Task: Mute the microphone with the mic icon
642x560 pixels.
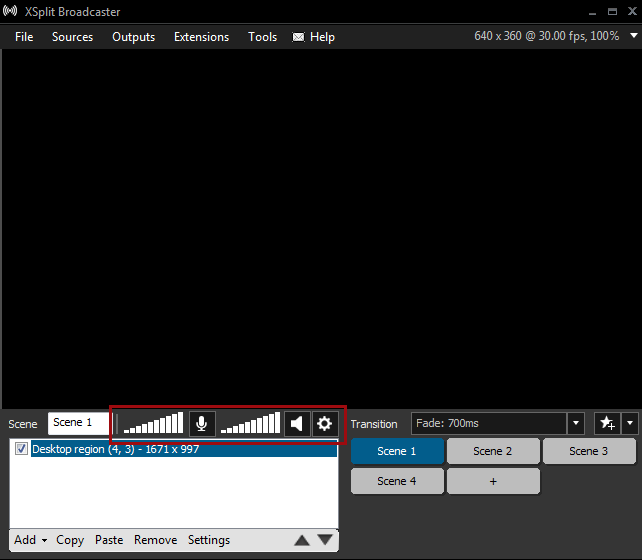Action: 202,424
